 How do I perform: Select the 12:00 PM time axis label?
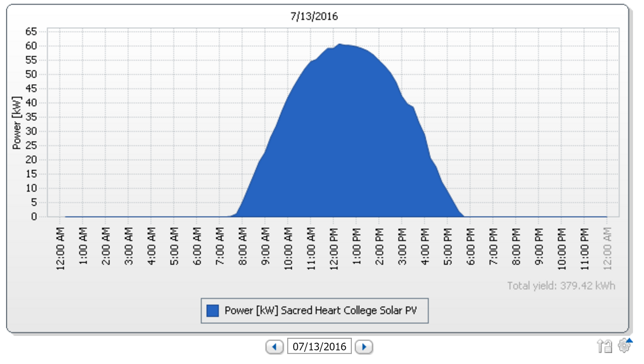coord(334,249)
